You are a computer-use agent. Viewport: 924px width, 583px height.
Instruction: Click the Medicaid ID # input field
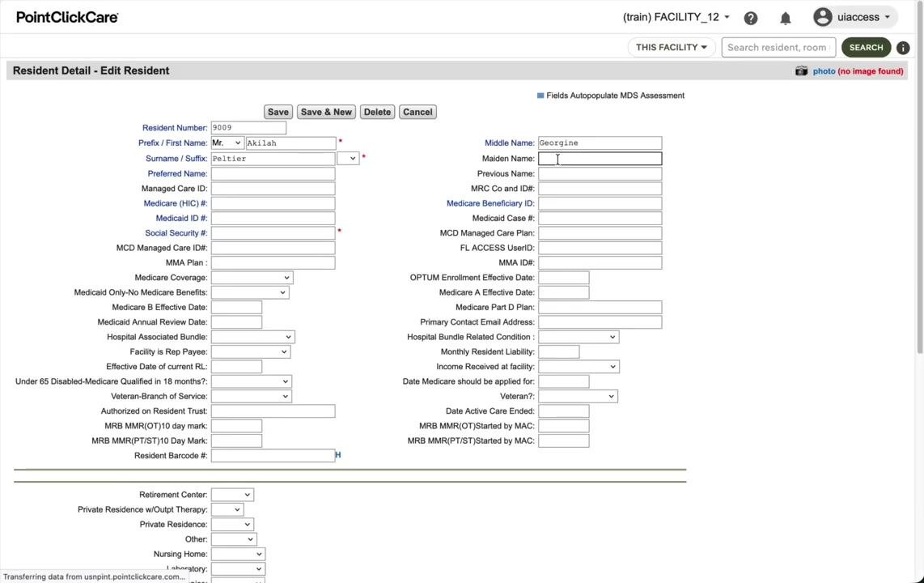[273, 218]
